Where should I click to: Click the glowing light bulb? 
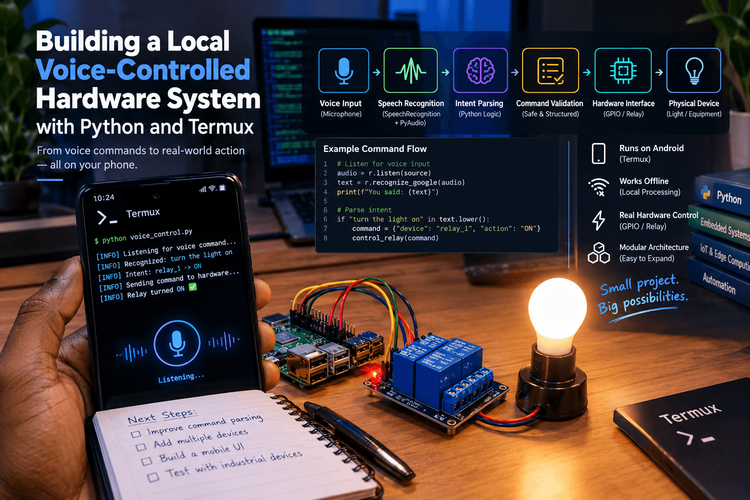pyautogui.click(x=557, y=316)
